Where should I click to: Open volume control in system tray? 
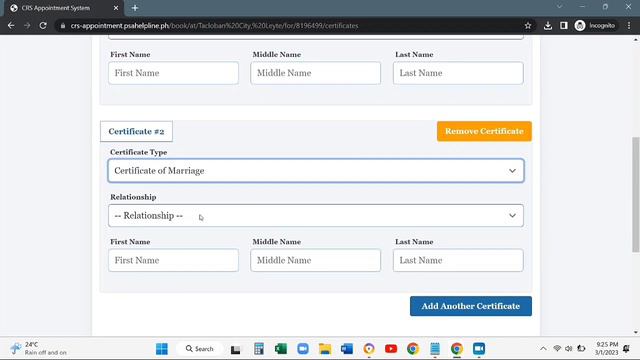(569, 349)
